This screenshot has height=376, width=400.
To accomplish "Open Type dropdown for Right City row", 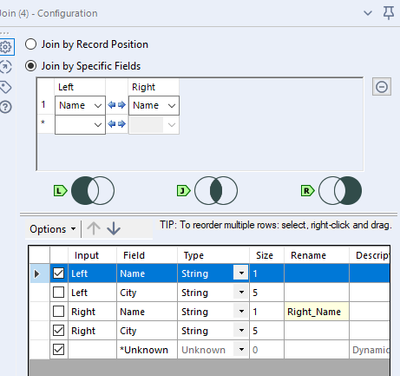I will [x=241, y=330].
